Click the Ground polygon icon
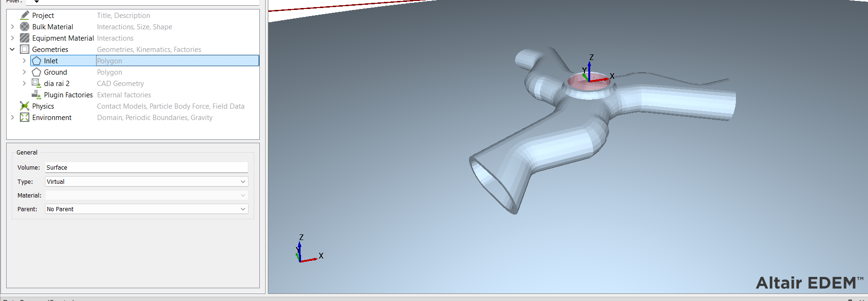Viewport: 868px width, 301px height. 36,72
